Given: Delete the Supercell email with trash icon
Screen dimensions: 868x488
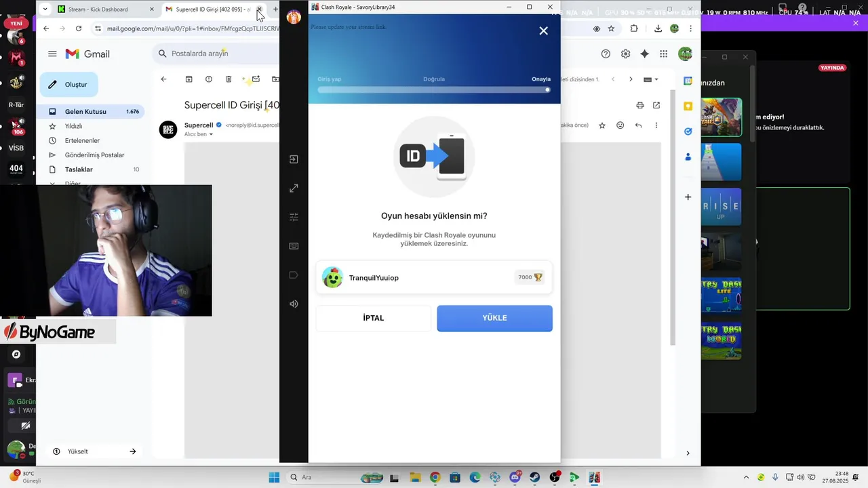Looking at the screenshot, I should [x=229, y=79].
